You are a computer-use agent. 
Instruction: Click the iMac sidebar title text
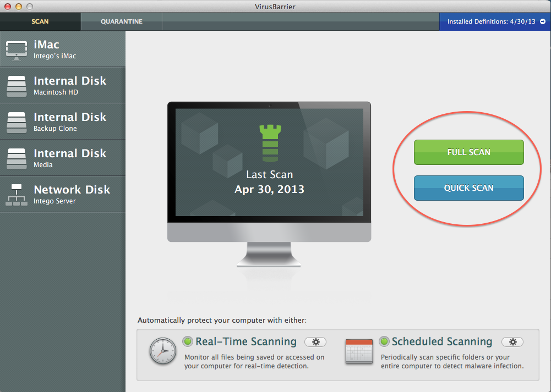click(x=46, y=45)
